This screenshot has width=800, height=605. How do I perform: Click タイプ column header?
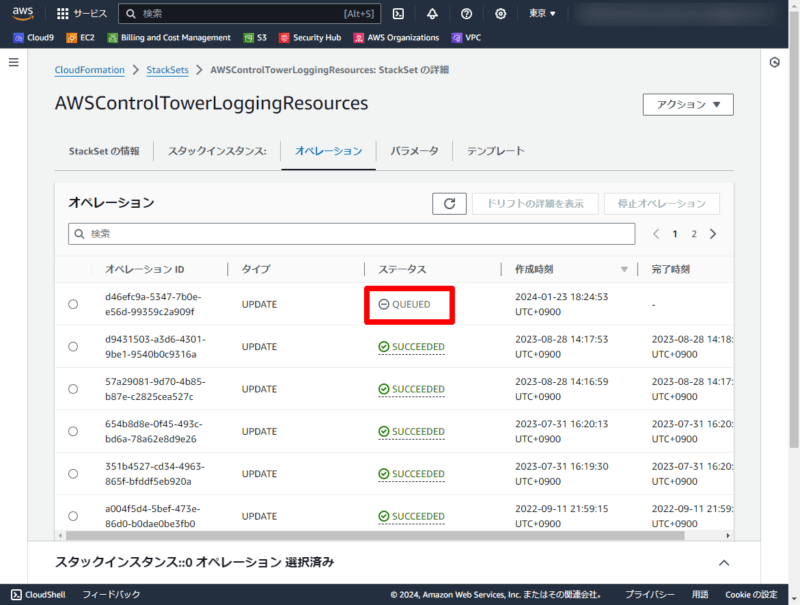point(256,269)
